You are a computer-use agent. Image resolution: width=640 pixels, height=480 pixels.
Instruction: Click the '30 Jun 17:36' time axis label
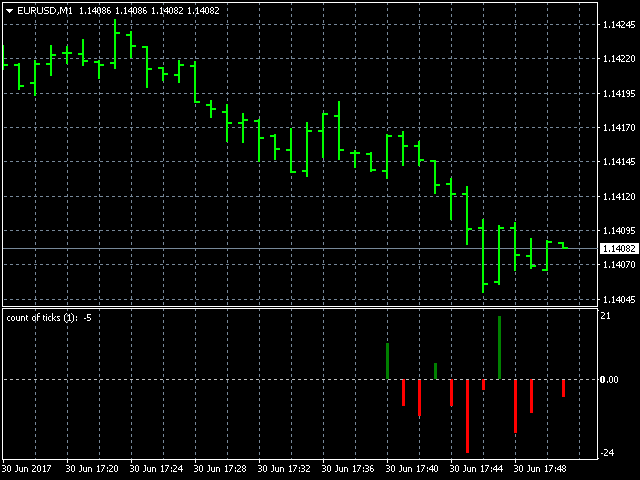click(348, 469)
